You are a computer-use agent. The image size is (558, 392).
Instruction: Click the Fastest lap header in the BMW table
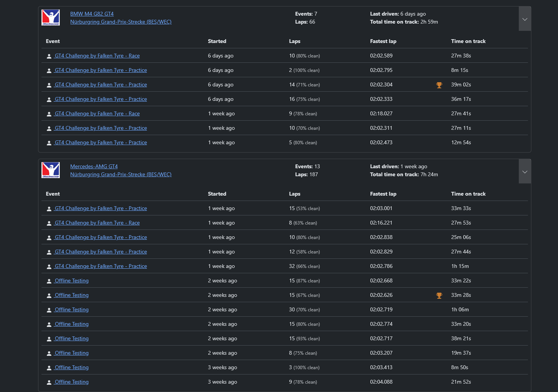click(x=383, y=41)
